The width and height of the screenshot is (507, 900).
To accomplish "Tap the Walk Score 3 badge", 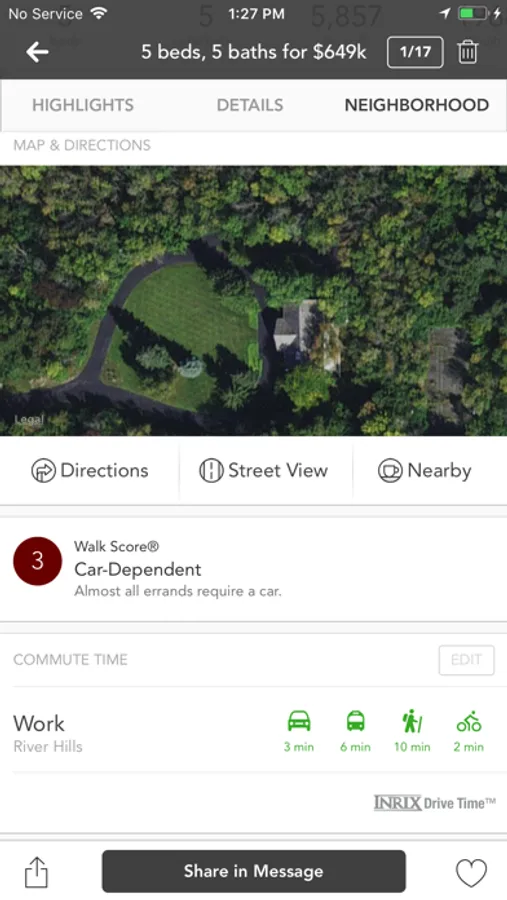I will coord(38,561).
